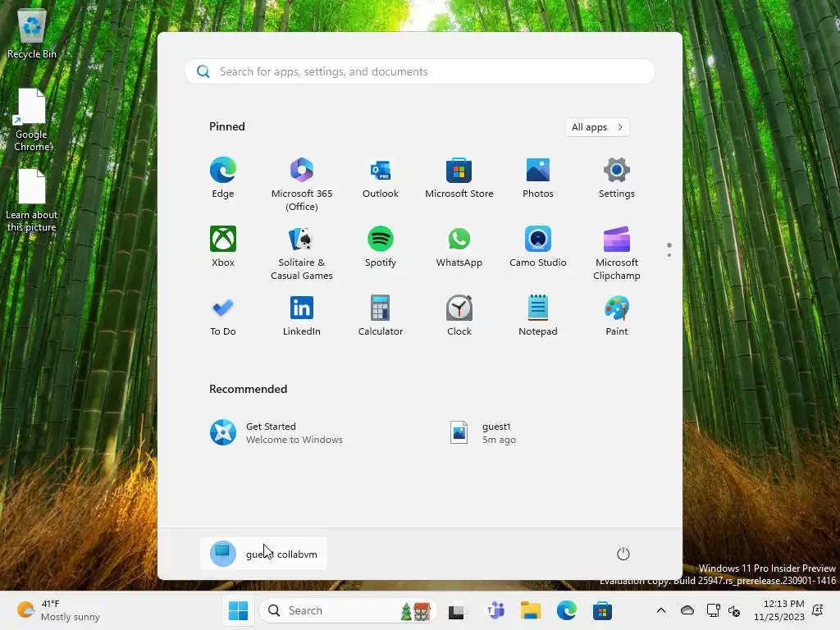Open the clock and date 12:13 PM
Image resolution: width=840 pixels, height=630 pixels.
coord(779,610)
